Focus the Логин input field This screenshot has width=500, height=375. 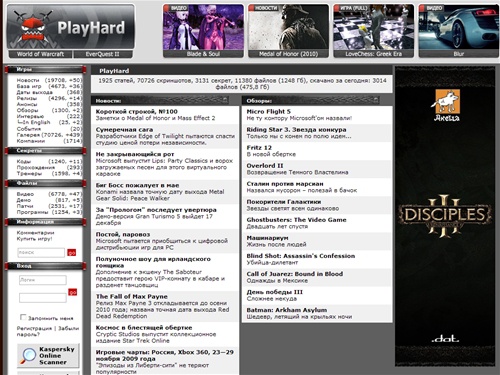click(43, 280)
